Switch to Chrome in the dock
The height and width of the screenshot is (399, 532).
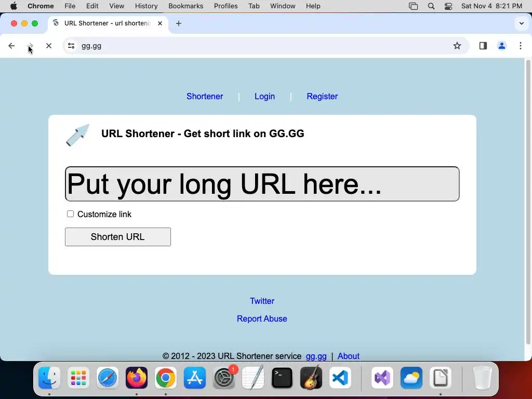(x=166, y=378)
